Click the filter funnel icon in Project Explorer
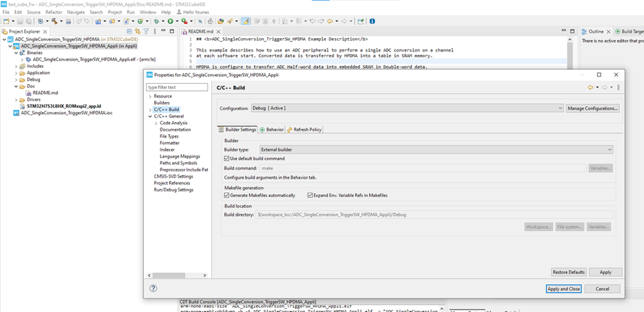Viewport: 644px width, 312px height. click(145, 31)
